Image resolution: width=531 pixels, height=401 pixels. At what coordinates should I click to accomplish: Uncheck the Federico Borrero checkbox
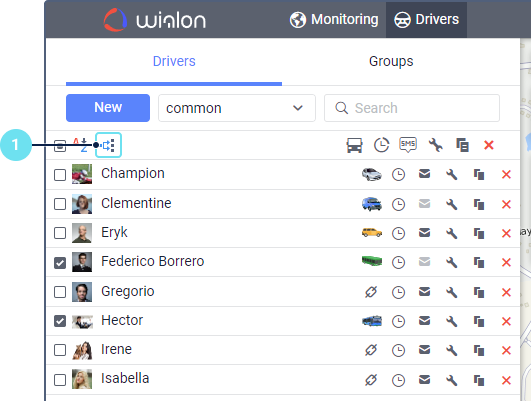60,263
